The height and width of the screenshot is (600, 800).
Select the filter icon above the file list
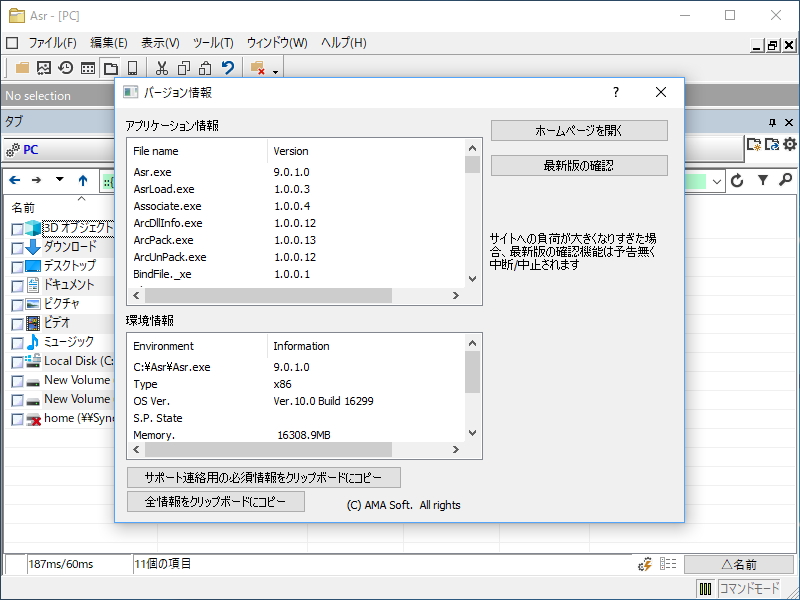(764, 180)
